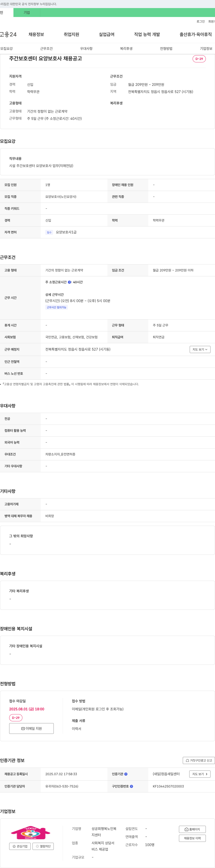215x868 pixels.
Task: Click the 차량소지자,운전면허증 preference text
Action: 60,454
